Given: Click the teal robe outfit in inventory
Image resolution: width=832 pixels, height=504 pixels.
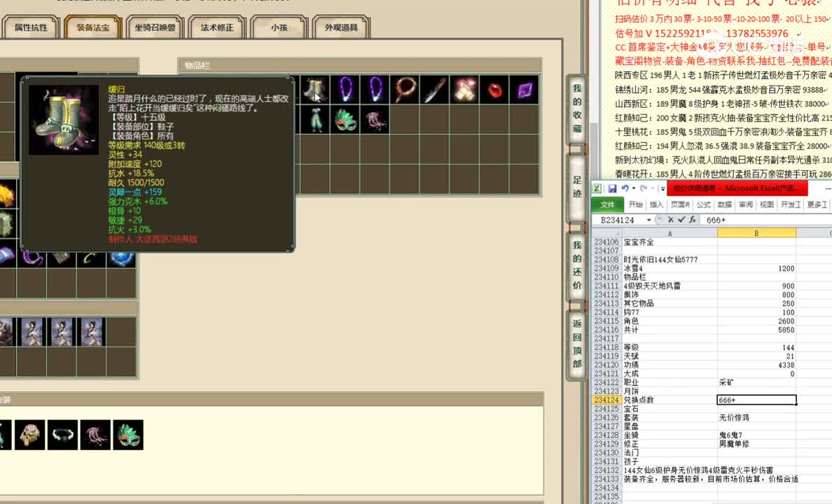Looking at the screenshot, I should [315, 120].
